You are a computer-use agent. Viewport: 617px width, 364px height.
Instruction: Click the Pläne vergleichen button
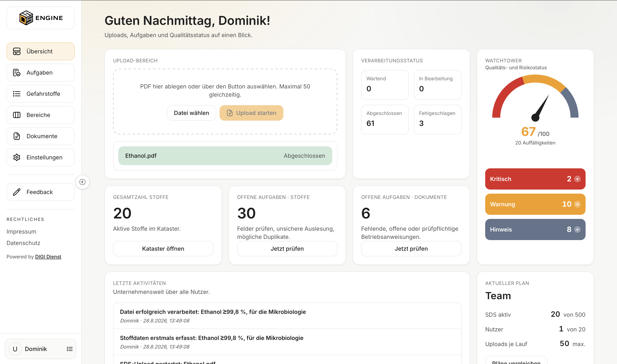[x=516, y=361]
